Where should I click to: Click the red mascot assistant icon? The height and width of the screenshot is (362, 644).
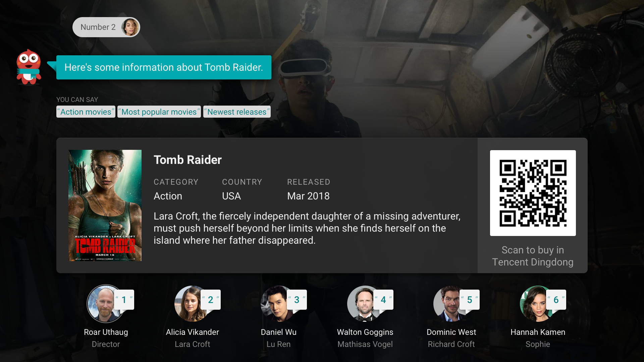click(29, 67)
